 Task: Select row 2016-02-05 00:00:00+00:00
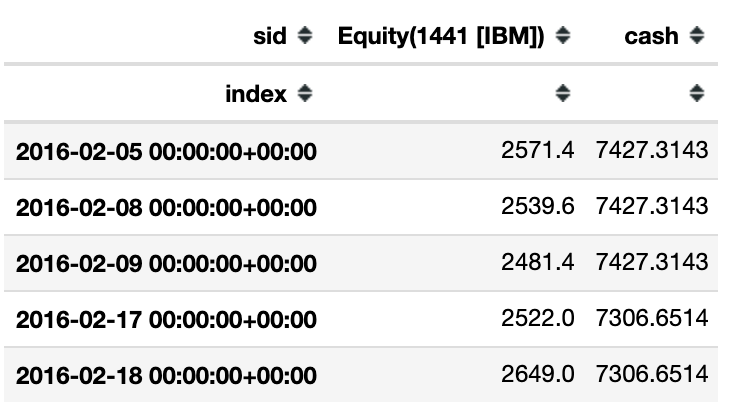click(166, 151)
